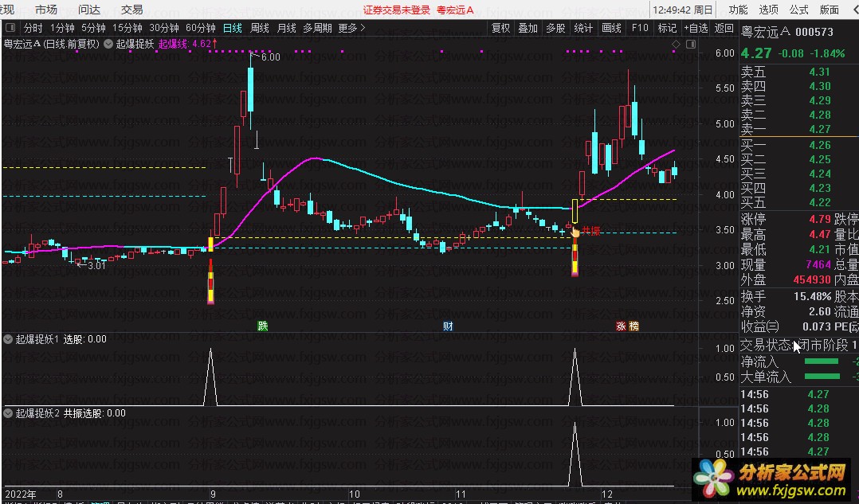
Task: Click the diamond icon above the chart
Action: tap(676, 44)
